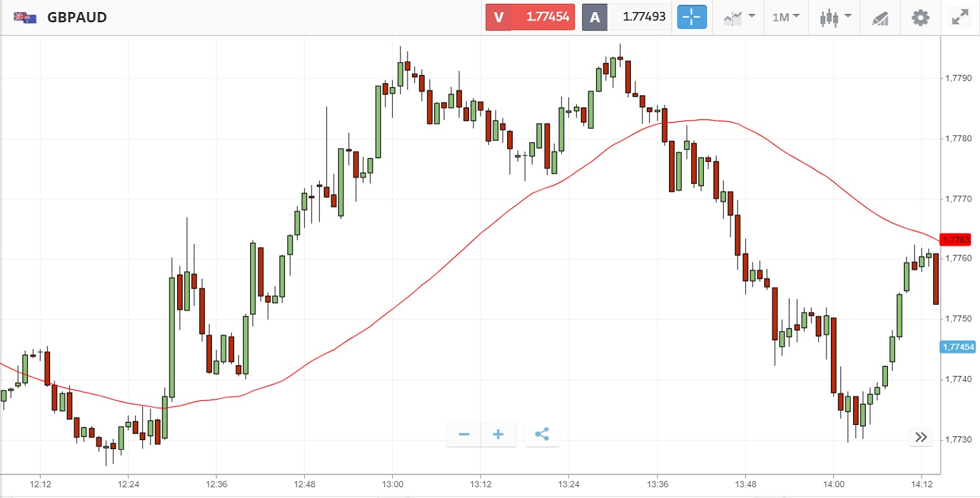
Task: Open the drawing tools pencil icon
Action: (x=880, y=18)
